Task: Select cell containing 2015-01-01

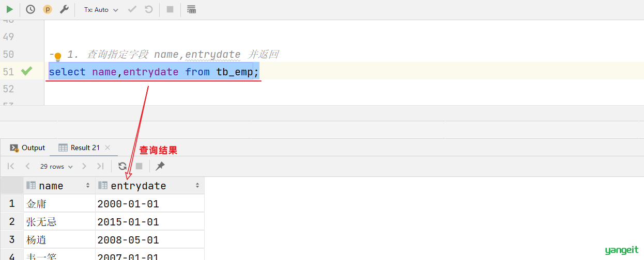Action: (x=150, y=222)
